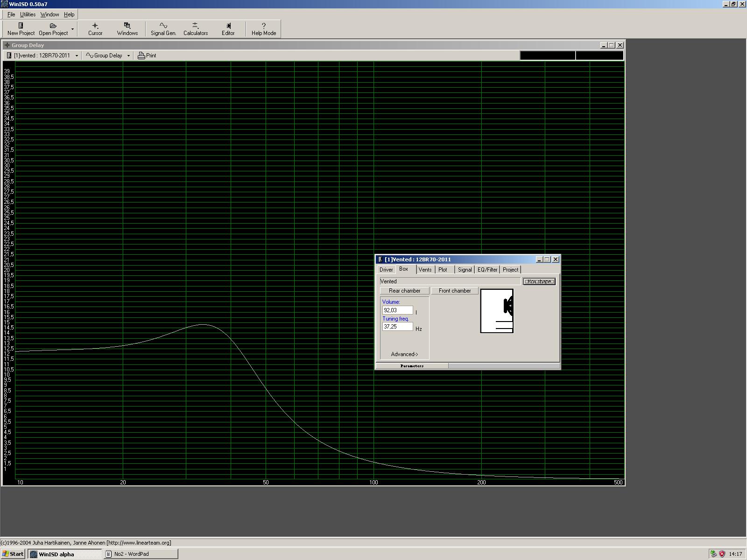Click the Advanced-> link
This screenshot has width=747, height=560.
click(x=404, y=354)
